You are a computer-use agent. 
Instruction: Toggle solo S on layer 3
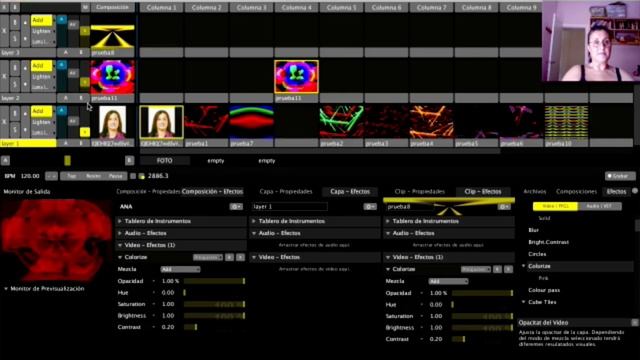pos(15,39)
